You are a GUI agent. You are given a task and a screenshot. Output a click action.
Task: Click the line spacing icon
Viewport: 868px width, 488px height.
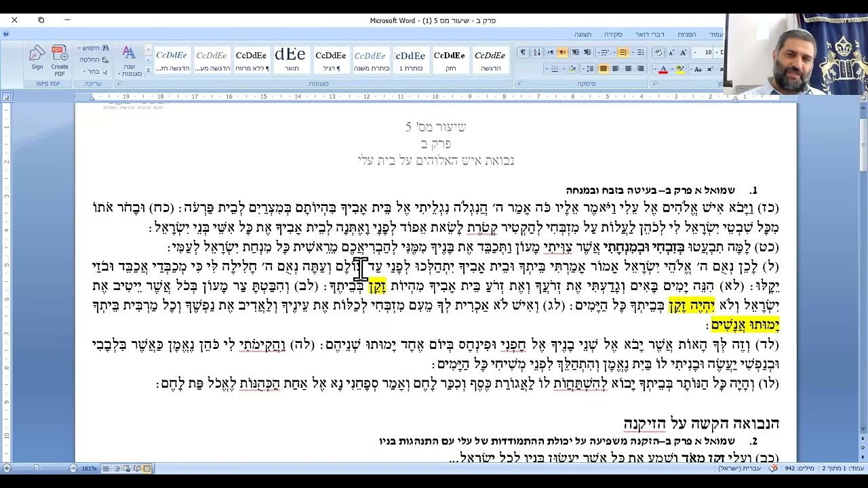[x=590, y=68]
